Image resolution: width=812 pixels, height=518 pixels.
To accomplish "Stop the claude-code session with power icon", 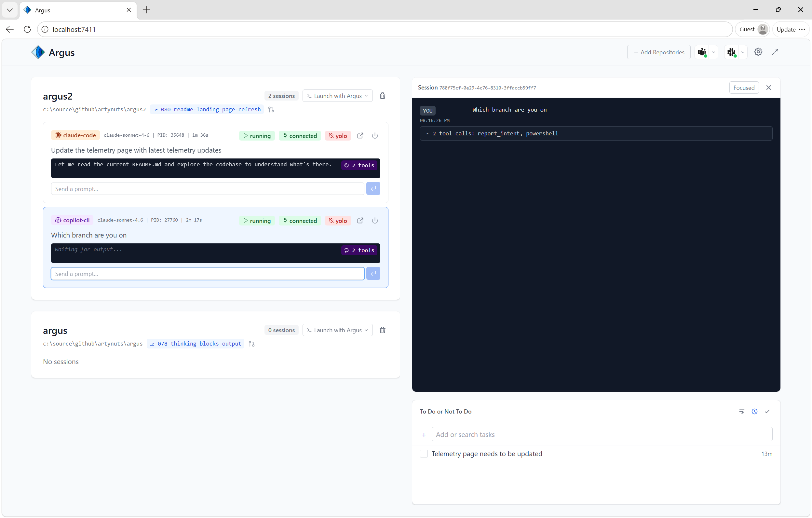I will point(375,136).
